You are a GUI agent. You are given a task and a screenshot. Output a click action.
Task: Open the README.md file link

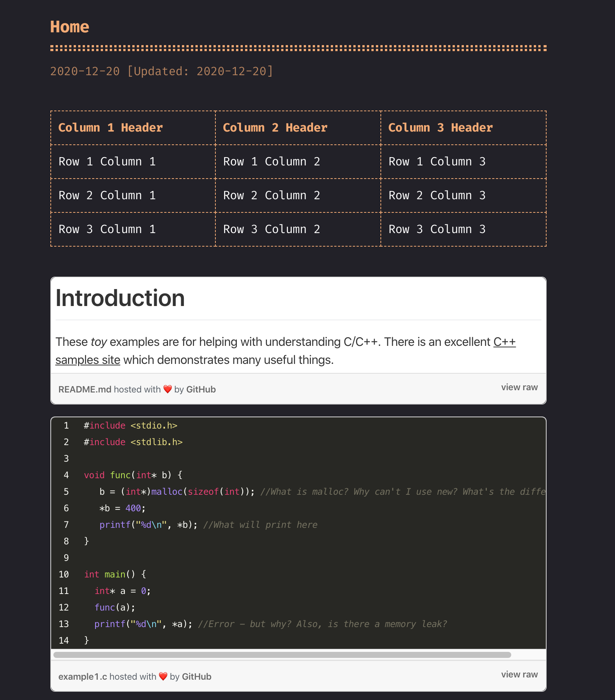[85, 389]
